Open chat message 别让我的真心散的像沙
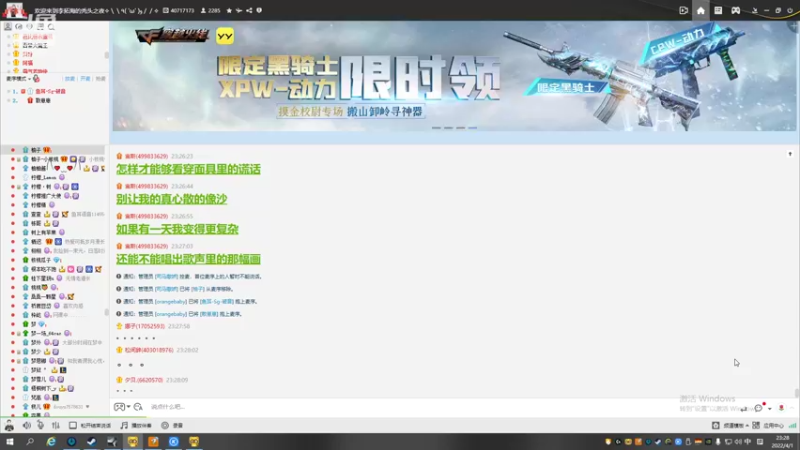 (x=171, y=199)
